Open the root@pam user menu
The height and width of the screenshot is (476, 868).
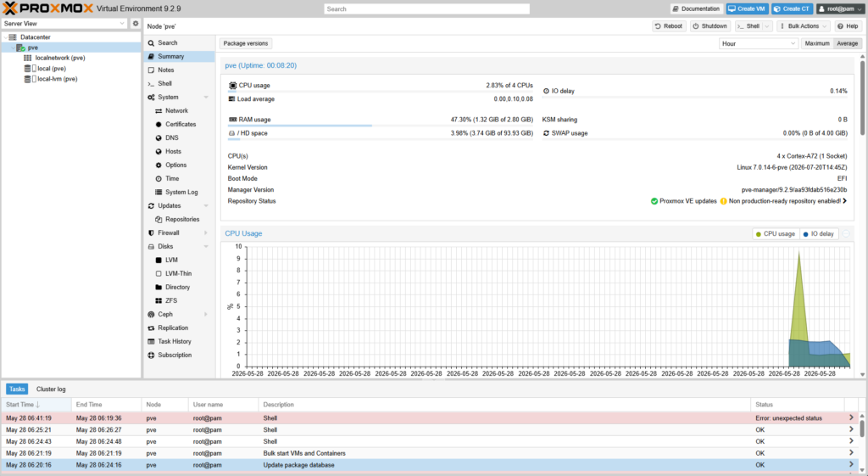click(840, 8)
